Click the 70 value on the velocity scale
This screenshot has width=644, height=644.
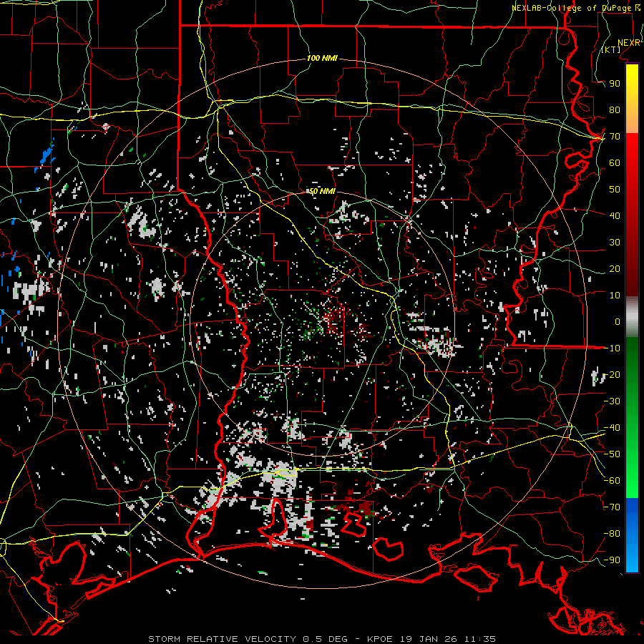tap(615, 137)
